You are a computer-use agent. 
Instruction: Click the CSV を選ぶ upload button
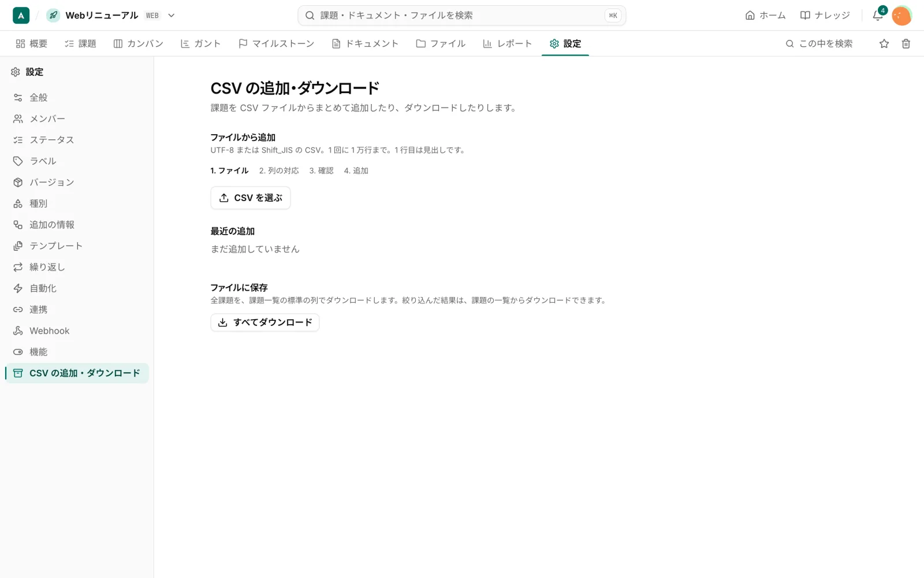click(x=251, y=198)
